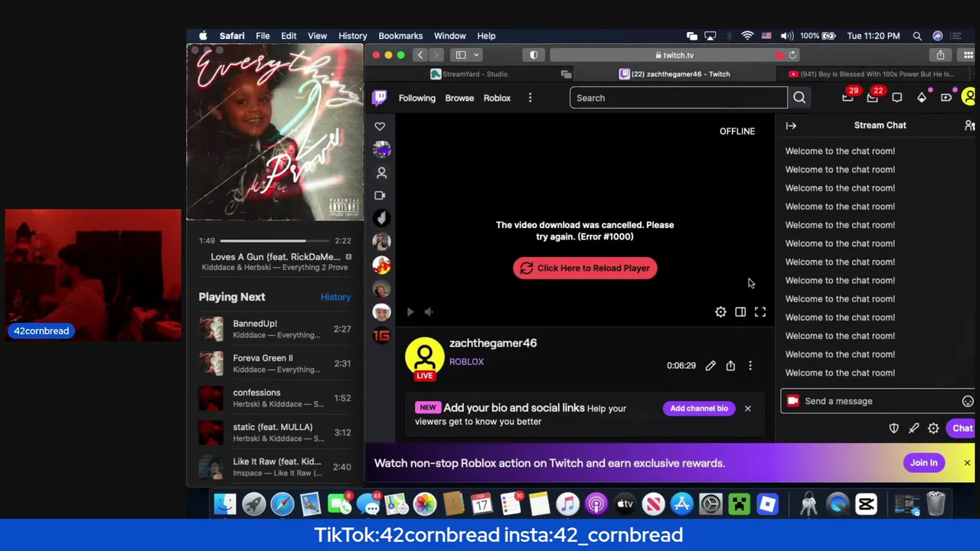Open the Twitch home logo
Image resolution: width=980 pixels, height=551 pixels.
(380, 97)
